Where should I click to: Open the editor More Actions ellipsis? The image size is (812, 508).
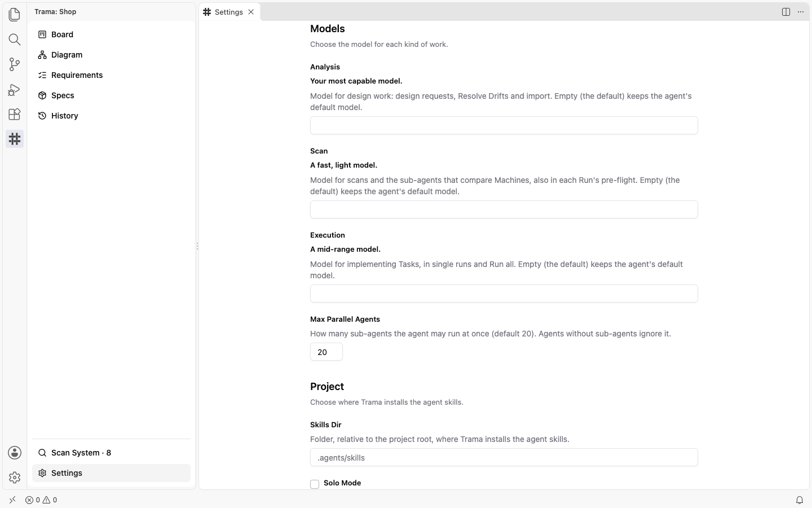801,12
